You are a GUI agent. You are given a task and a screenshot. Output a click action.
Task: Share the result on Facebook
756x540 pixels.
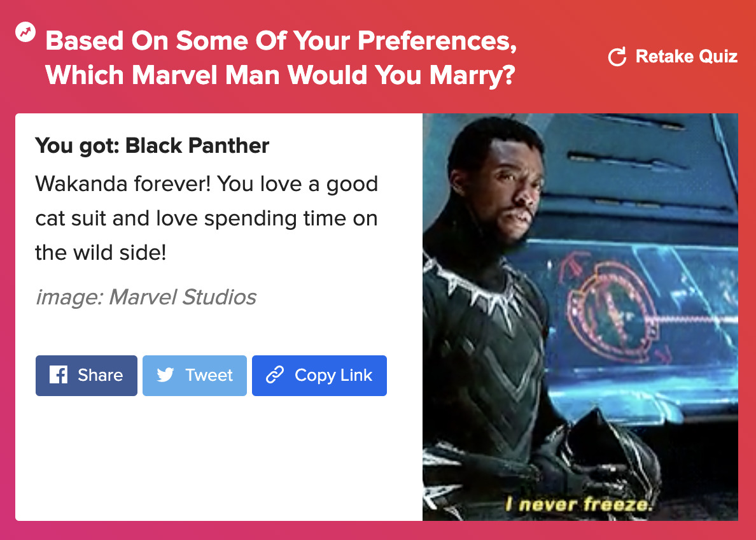point(87,376)
